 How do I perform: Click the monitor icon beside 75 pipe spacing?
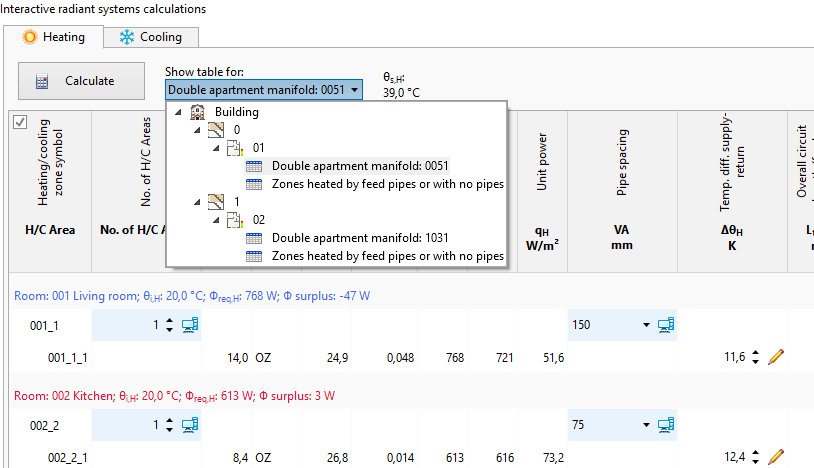pos(665,426)
